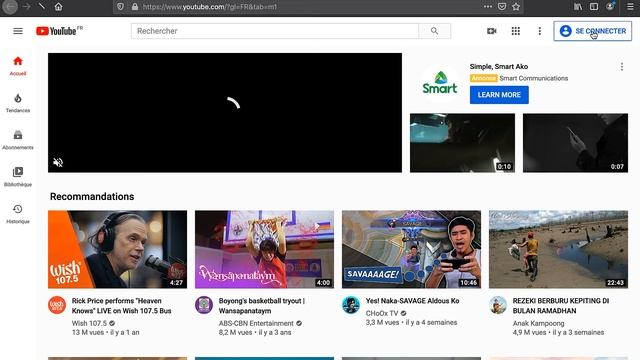The width and height of the screenshot is (640, 360).
Task: Open the CHoOx TV channel name link
Action: point(382,313)
